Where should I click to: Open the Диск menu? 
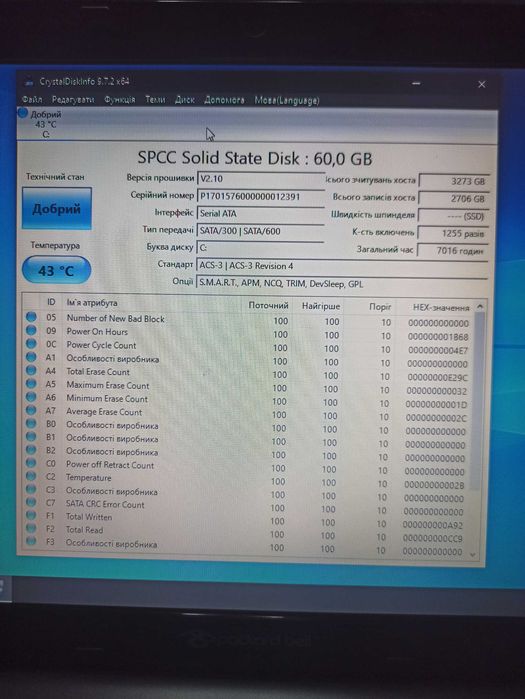pyautogui.click(x=185, y=100)
